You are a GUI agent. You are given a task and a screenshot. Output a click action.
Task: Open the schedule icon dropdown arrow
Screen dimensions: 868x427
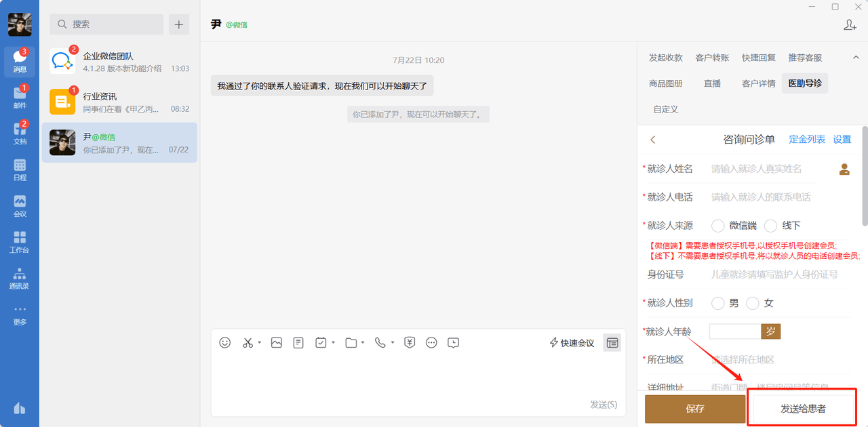(334, 344)
